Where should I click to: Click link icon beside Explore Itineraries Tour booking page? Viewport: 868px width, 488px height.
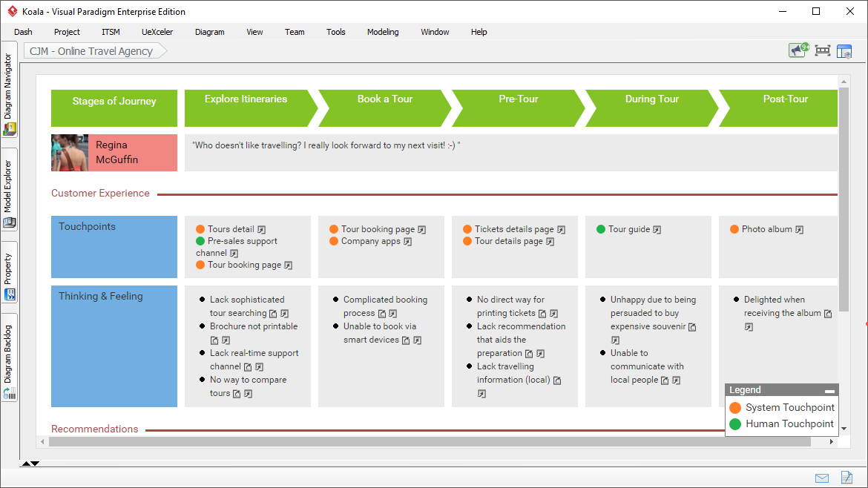[289, 266]
